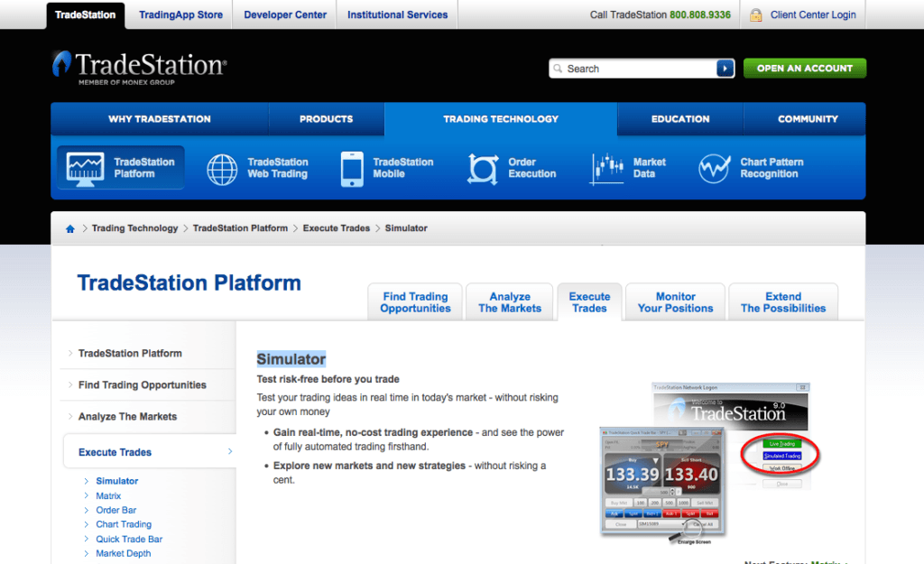Click TradeStation Platform in breadcrumb
This screenshot has width=924, height=564.
pos(240,228)
